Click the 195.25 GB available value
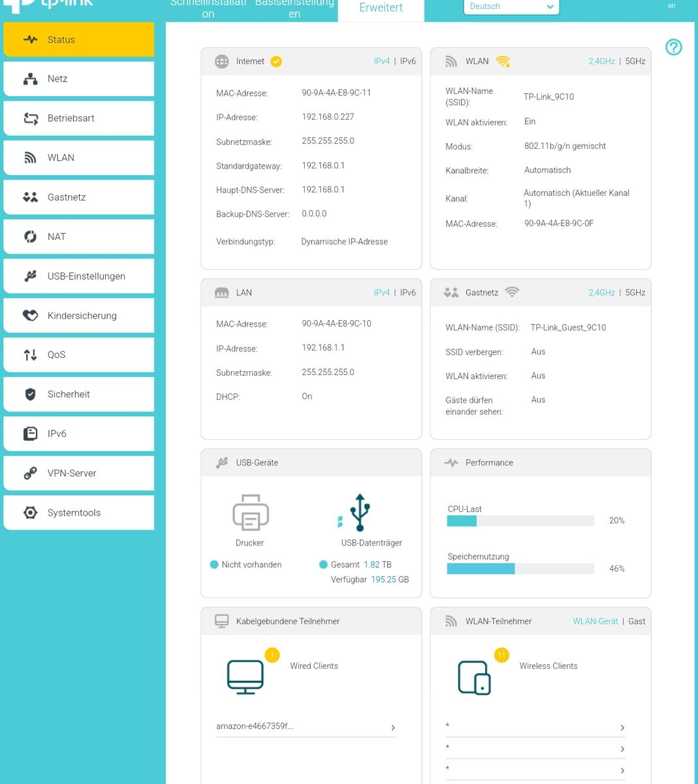The height and width of the screenshot is (784, 698). [390, 580]
